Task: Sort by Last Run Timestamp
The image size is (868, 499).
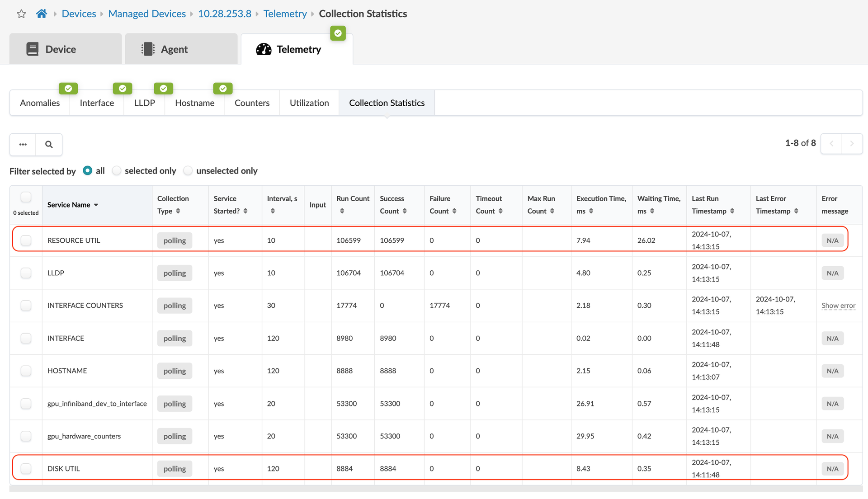Action: [x=732, y=211]
